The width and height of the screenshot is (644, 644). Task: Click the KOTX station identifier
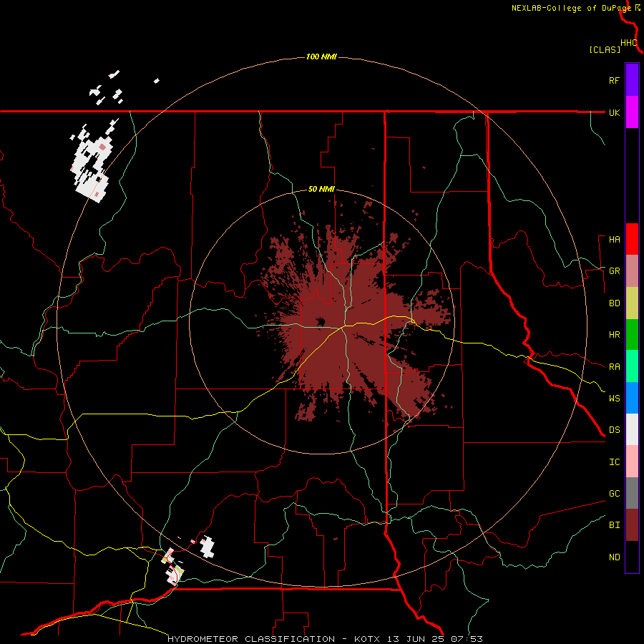(x=367, y=639)
